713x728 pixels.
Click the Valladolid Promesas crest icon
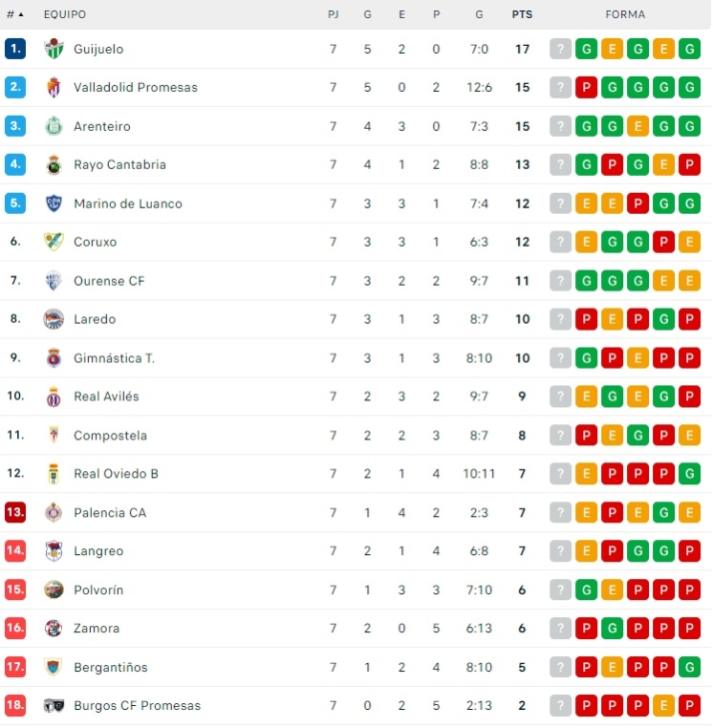click(54, 88)
